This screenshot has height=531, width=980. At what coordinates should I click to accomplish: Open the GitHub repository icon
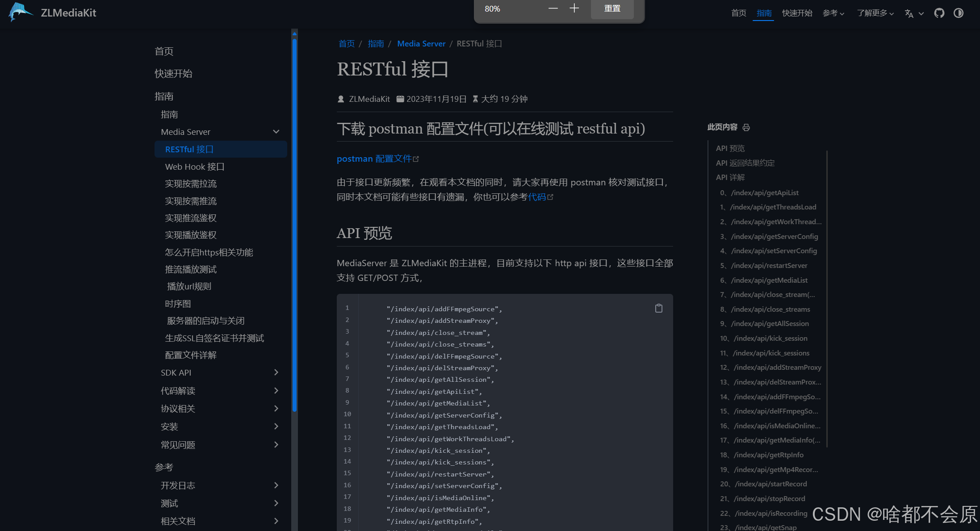(x=939, y=13)
